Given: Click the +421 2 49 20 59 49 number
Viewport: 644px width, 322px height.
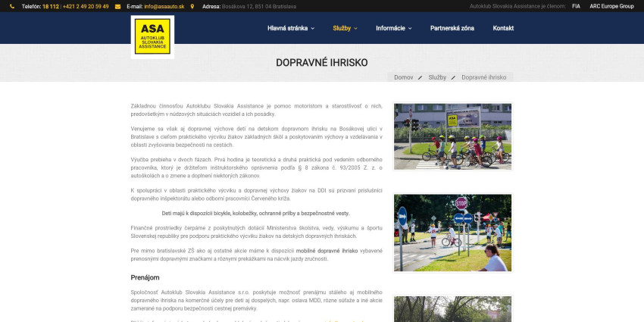Looking at the screenshot, I should (x=86, y=7).
